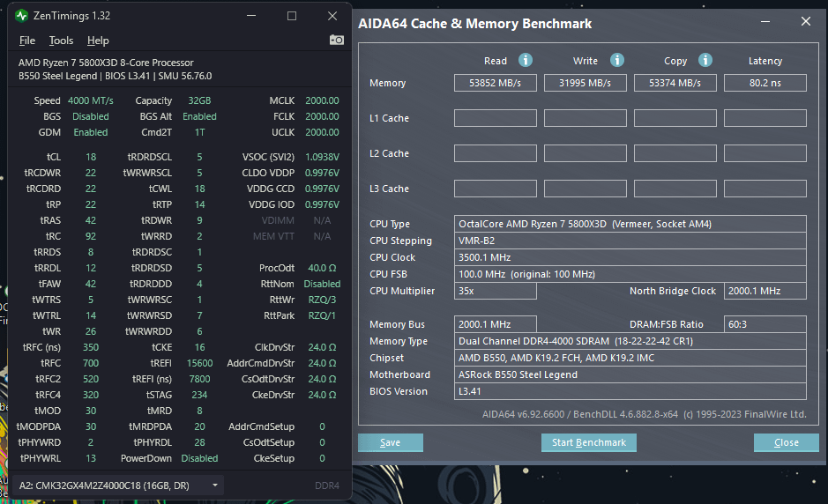828x504 pixels.
Task: Click the Read info icon in AIDA64
Action: pyautogui.click(x=525, y=60)
